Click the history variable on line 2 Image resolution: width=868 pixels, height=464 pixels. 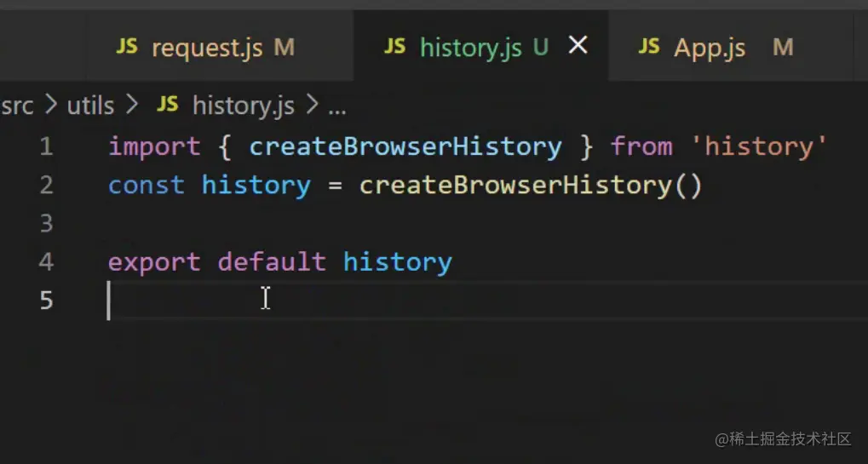coord(256,186)
